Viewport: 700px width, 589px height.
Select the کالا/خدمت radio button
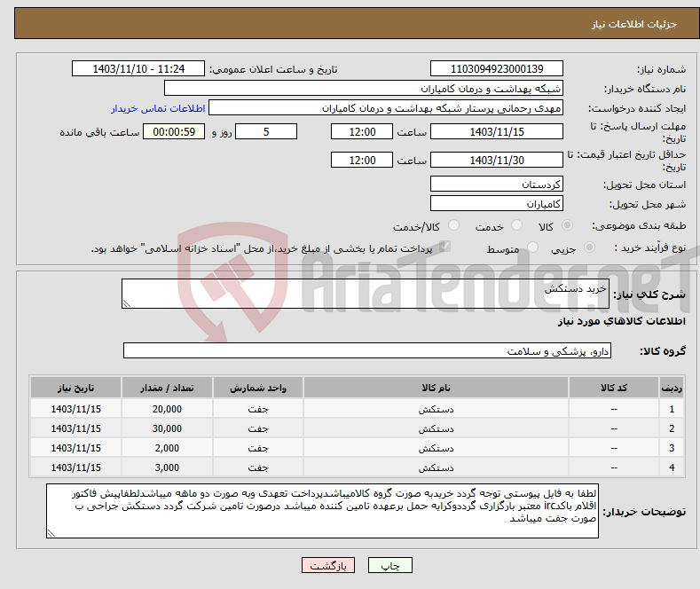pos(453,225)
